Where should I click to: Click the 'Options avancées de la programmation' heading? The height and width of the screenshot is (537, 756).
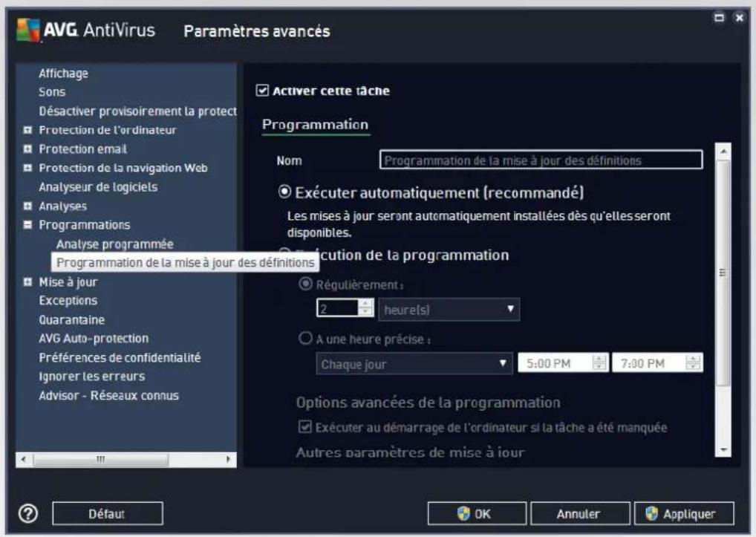[x=428, y=403]
